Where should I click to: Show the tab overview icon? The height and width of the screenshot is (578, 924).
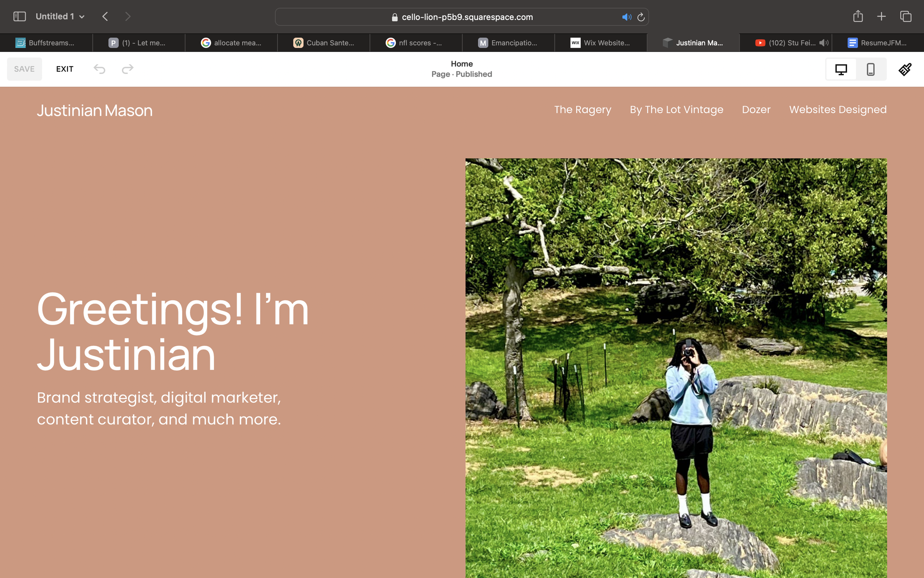click(x=906, y=16)
